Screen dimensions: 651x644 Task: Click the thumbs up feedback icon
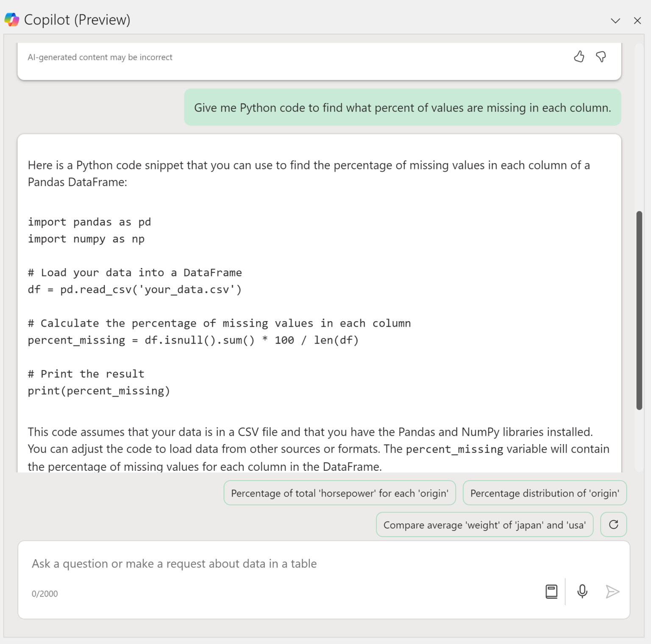(x=579, y=57)
